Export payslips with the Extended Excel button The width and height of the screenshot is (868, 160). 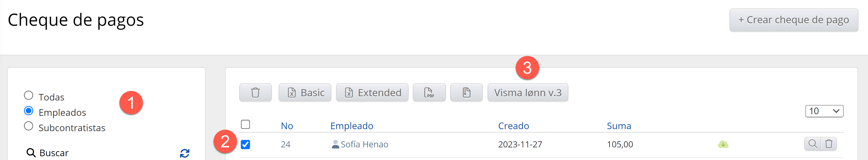(x=372, y=92)
